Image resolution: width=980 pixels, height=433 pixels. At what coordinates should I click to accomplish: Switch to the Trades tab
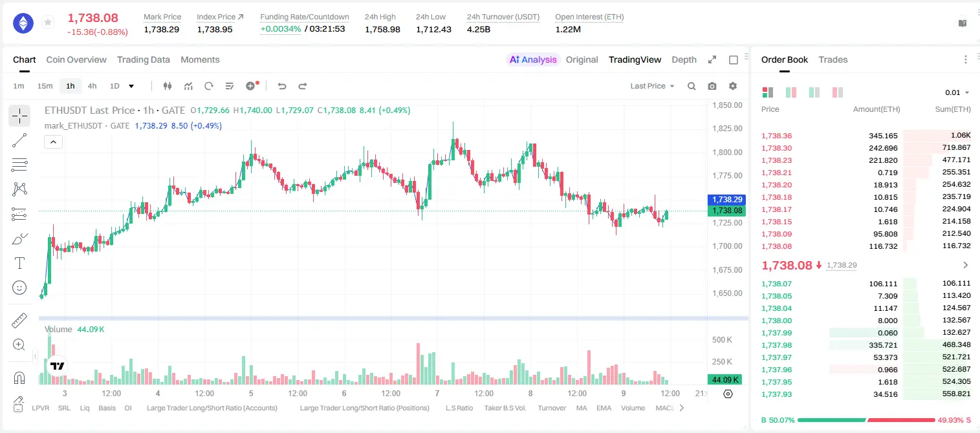pyautogui.click(x=833, y=59)
